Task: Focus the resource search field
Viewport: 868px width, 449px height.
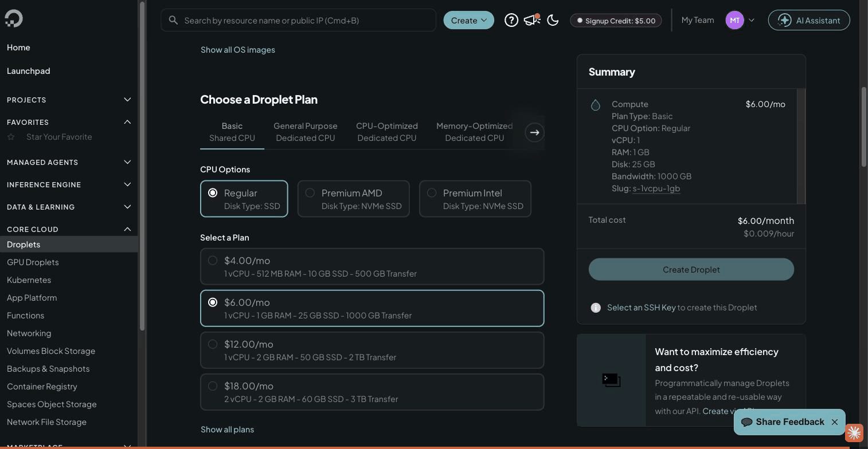Action: (x=298, y=20)
